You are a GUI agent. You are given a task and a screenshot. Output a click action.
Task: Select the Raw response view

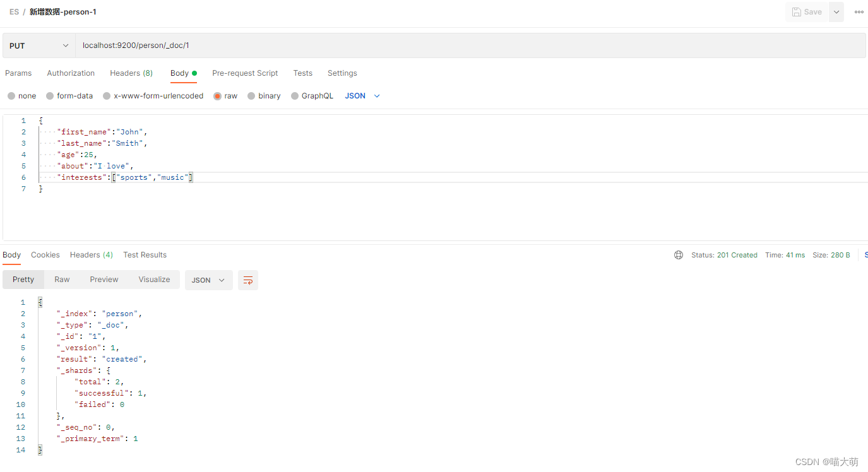pyautogui.click(x=62, y=280)
